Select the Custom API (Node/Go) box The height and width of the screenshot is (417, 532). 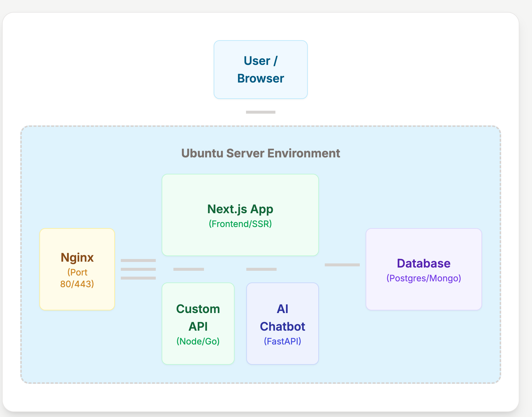[x=198, y=323]
